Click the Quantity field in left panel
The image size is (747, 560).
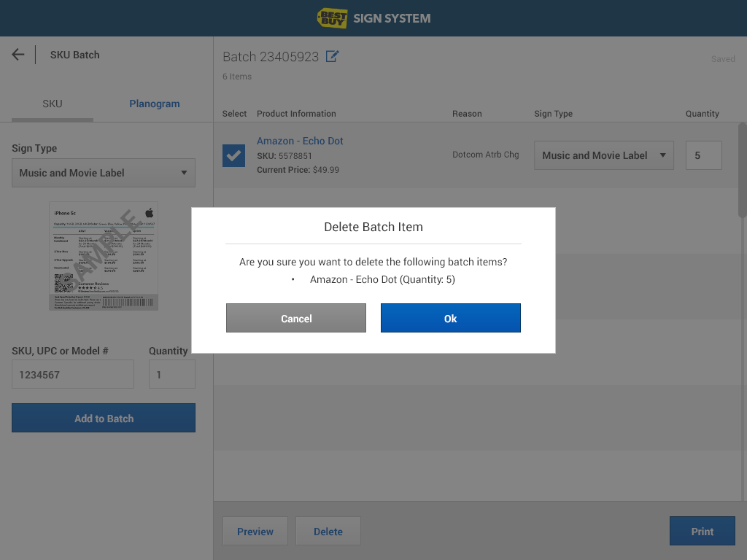(172, 374)
